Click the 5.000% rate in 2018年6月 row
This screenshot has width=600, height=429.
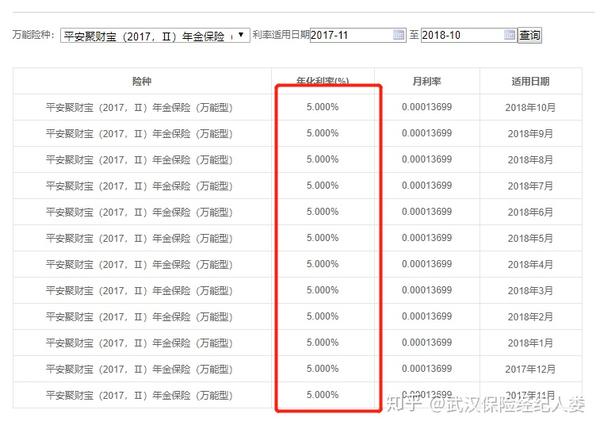tap(323, 212)
